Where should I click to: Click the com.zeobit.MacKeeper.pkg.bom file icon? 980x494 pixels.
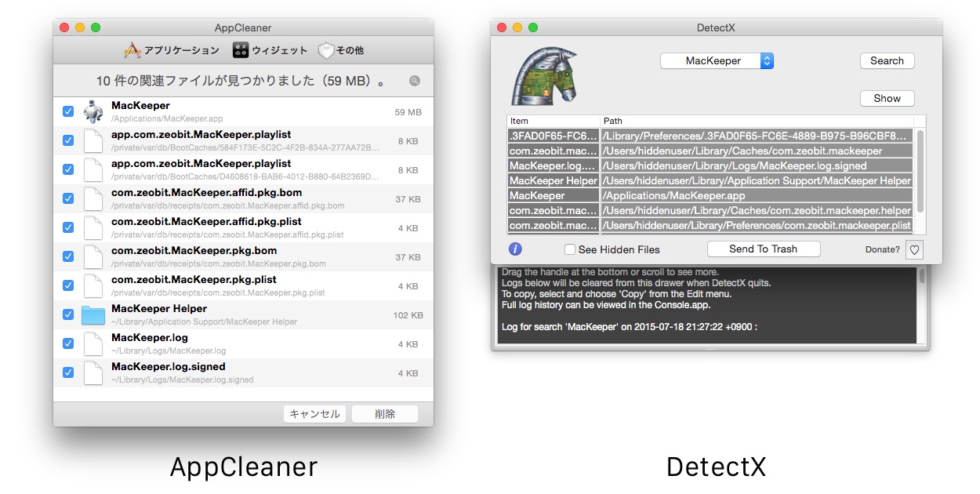click(x=93, y=257)
